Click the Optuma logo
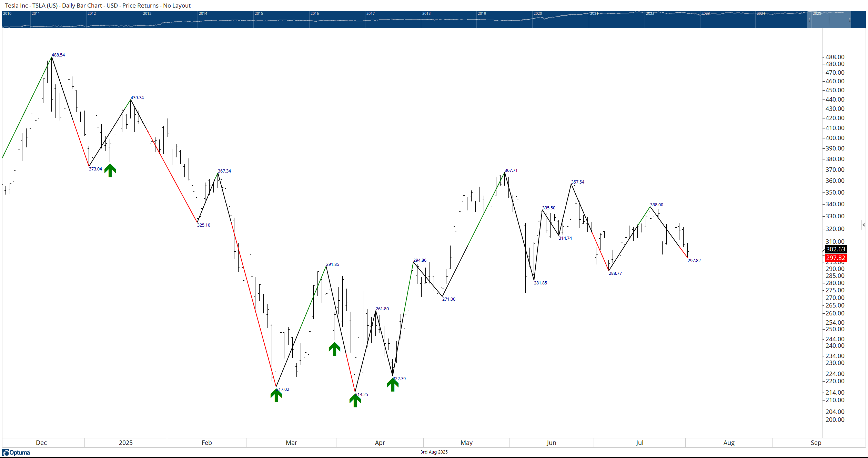This screenshot has width=868, height=458. (x=16, y=452)
